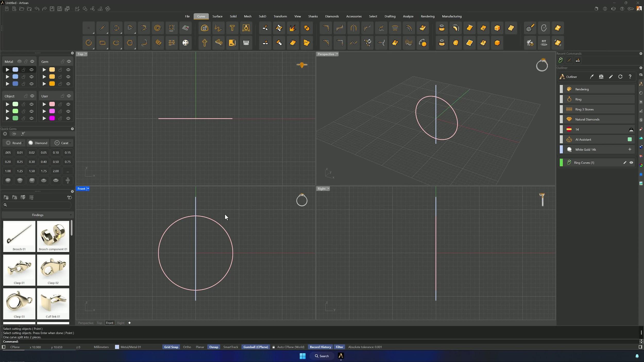Choose the 1.00 carat quick gem size
Viewport: 644px width, 362px height.
[x=8, y=171]
